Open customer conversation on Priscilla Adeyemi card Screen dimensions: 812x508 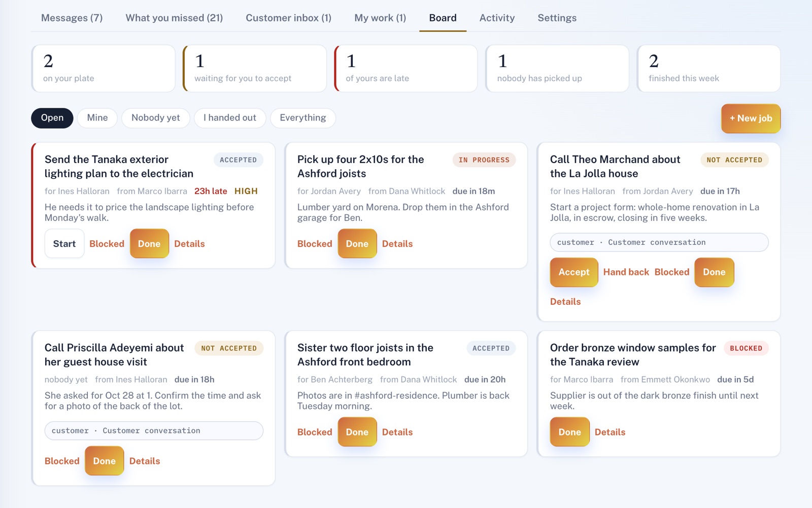pos(154,431)
